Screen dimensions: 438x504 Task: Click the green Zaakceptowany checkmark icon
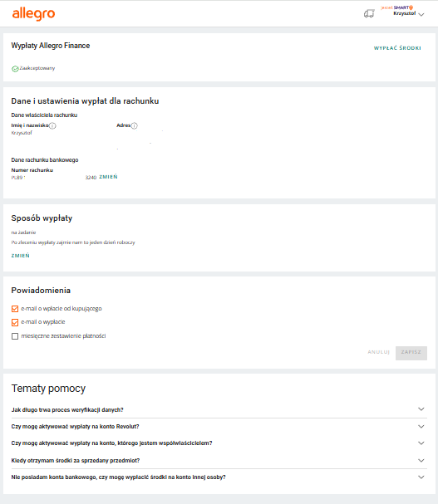tap(15, 68)
